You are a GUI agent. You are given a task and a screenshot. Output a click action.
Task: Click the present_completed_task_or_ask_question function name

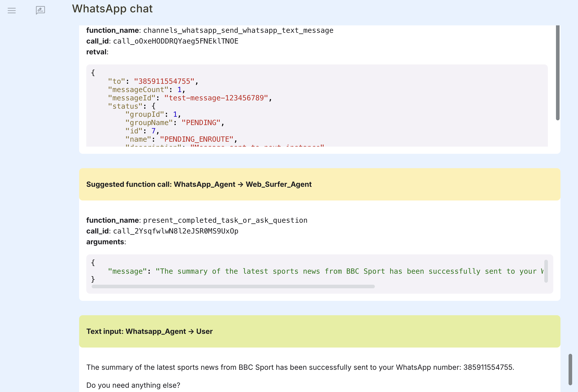click(225, 220)
